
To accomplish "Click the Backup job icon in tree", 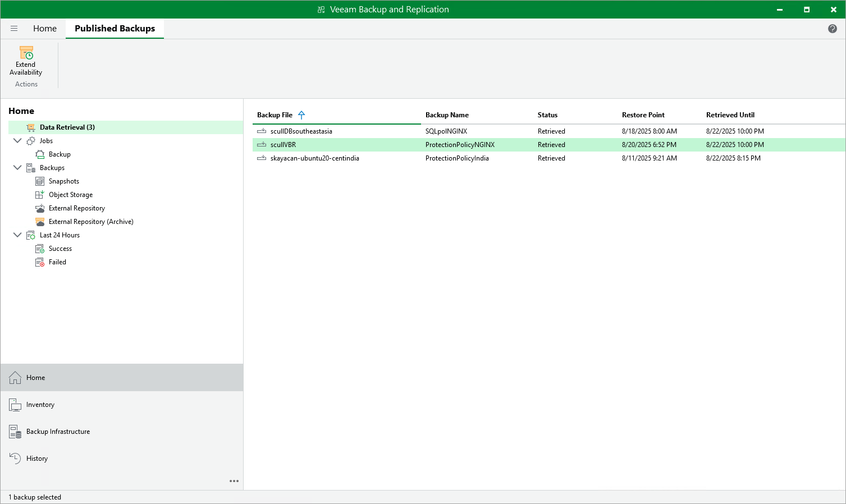I will click(x=40, y=154).
